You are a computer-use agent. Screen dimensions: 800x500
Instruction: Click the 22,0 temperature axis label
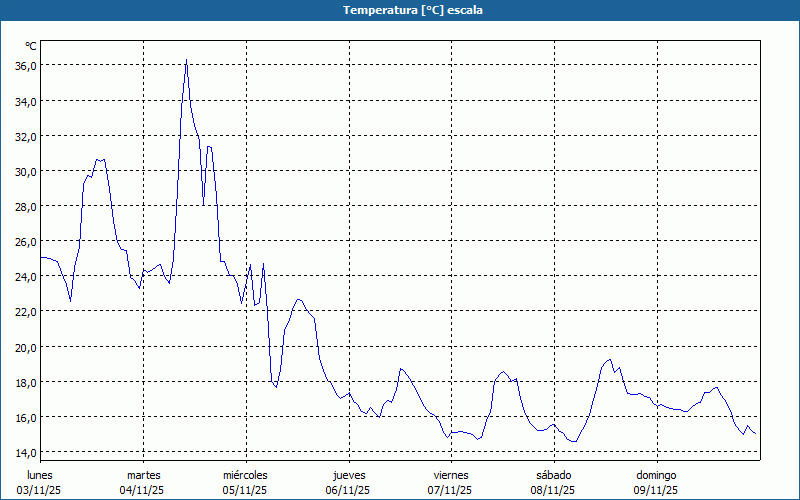(25, 311)
